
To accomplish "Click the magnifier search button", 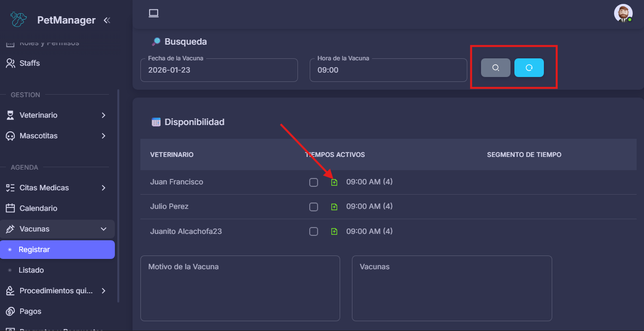I will click(495, 68).
